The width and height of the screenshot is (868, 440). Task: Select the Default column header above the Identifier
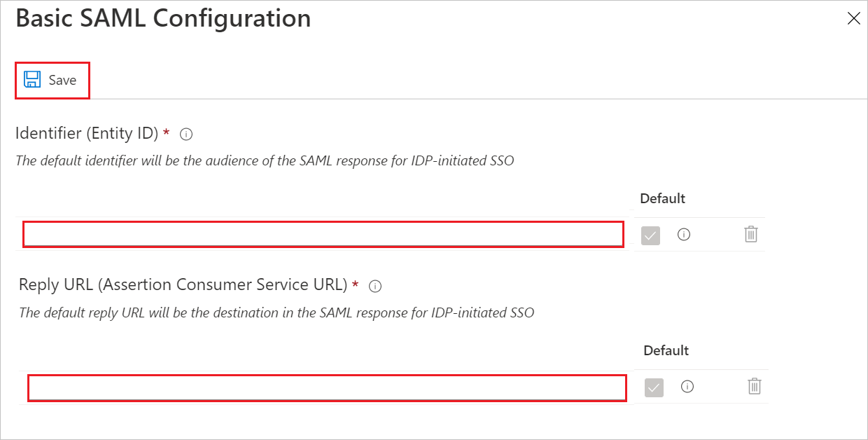click(661, 198)
